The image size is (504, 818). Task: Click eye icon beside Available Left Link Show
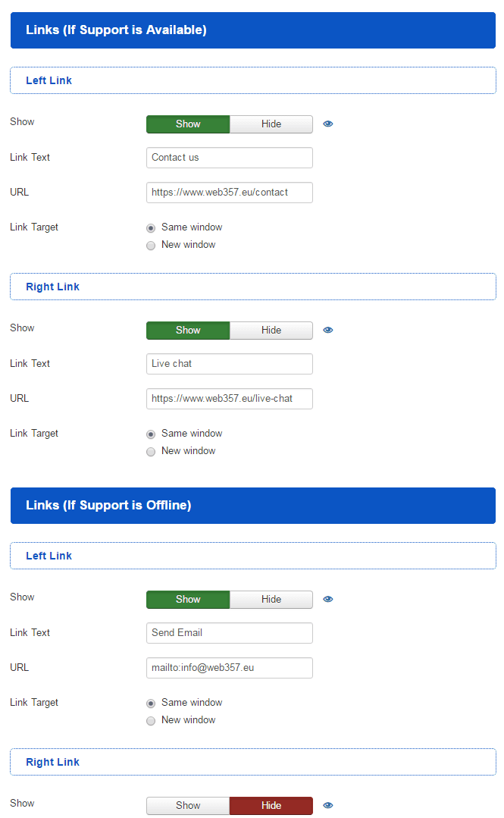click(x=328, y=124)
